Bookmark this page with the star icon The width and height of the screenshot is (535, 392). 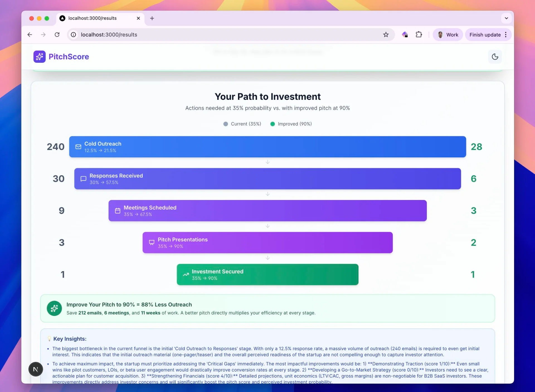pos(386,35)
